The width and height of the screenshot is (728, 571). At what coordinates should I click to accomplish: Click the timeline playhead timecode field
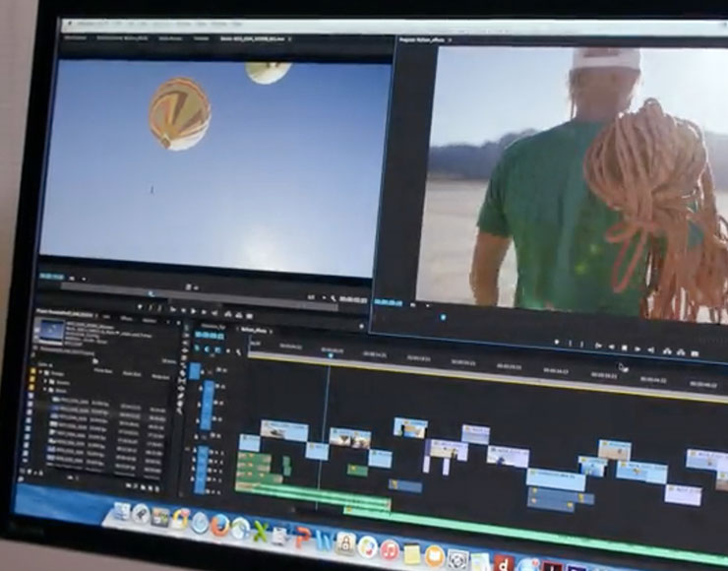pos(209,335)
